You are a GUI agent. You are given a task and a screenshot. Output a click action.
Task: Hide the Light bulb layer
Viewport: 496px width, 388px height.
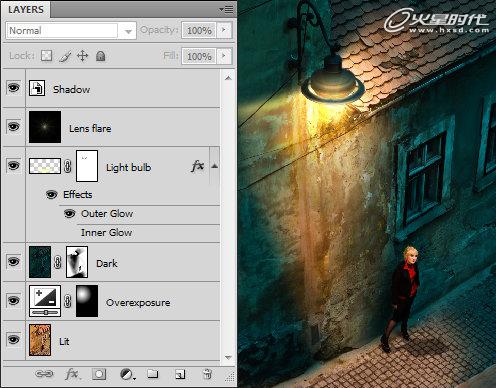(13, 166)
